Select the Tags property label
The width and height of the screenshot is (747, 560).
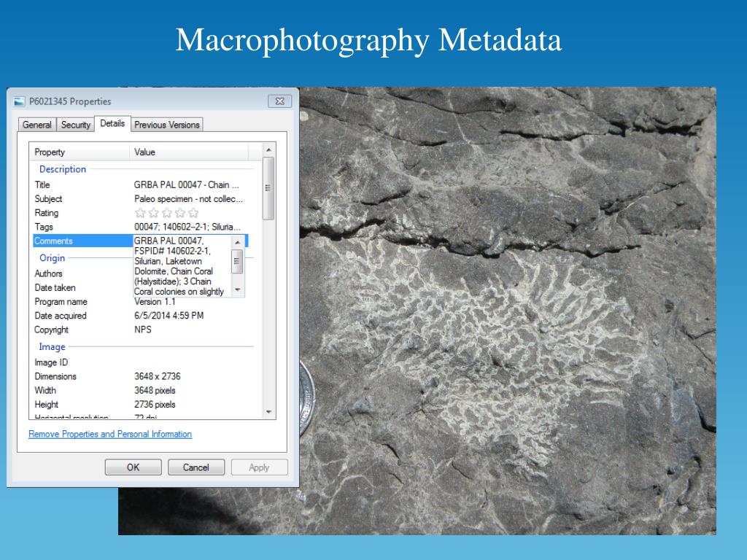coord(43,227)
